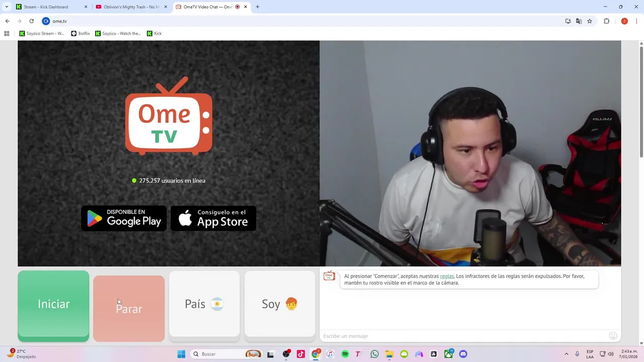Screen dimensions: 644x362
Task: Open the reglas link in chat notice
Action: [x=447, y=276]
